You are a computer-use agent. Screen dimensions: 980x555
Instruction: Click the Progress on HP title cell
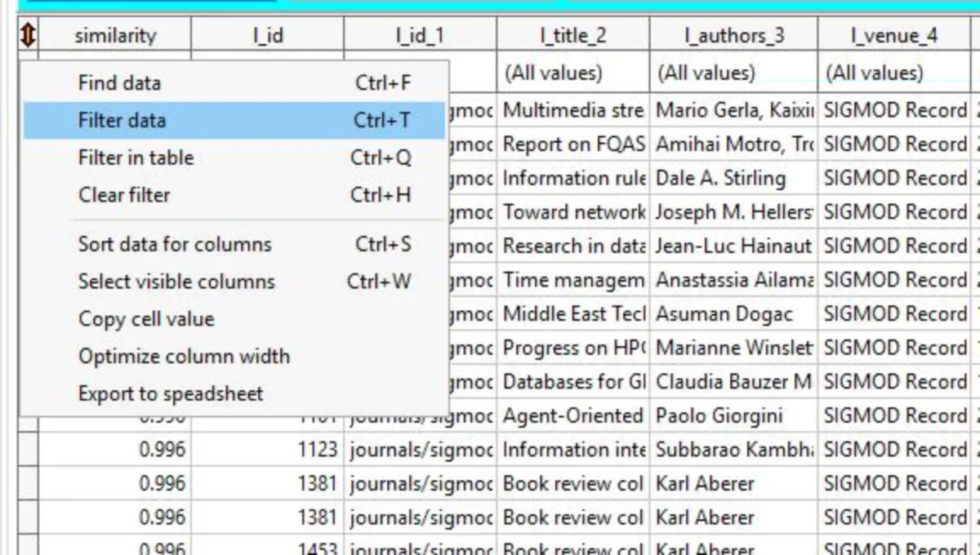[573, 348]
